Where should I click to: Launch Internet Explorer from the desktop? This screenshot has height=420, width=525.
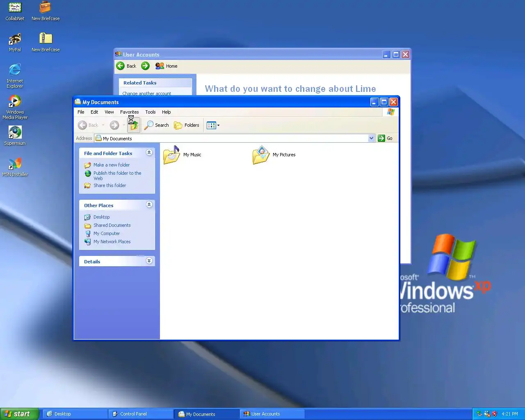15,76
